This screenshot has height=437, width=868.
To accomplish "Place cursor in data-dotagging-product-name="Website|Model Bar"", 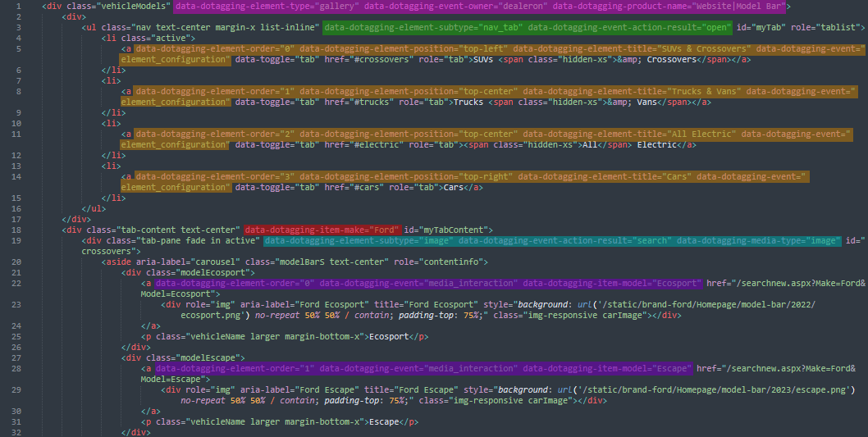I will pyautogui.click(x=669, y=7).
